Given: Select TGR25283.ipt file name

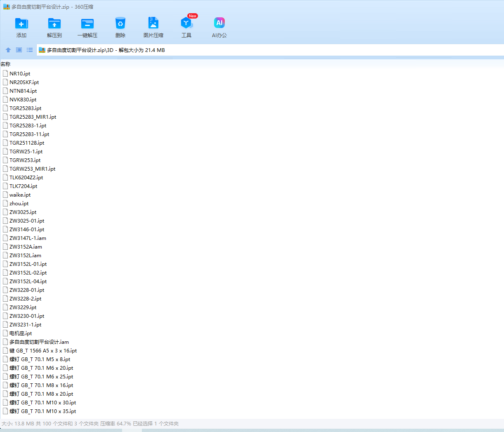Looking at the screenshot, I should tap(26, 108).
